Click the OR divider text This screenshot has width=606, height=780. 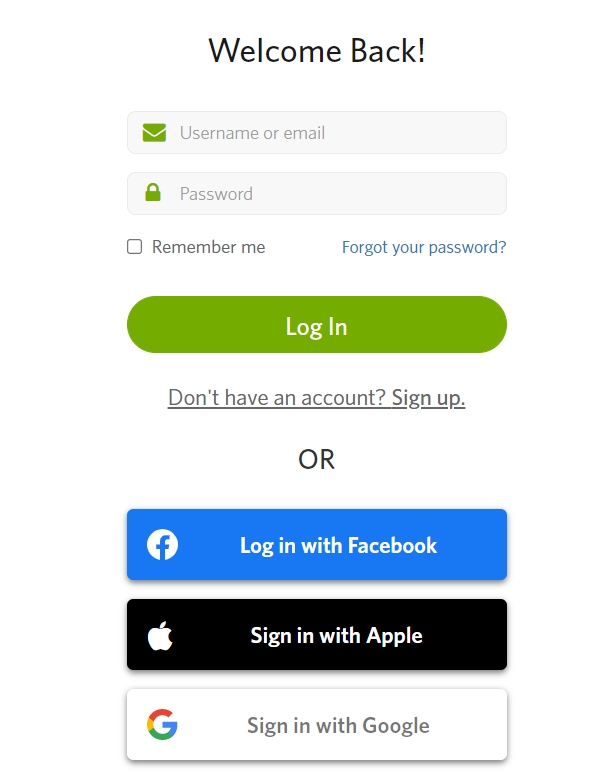316,460
